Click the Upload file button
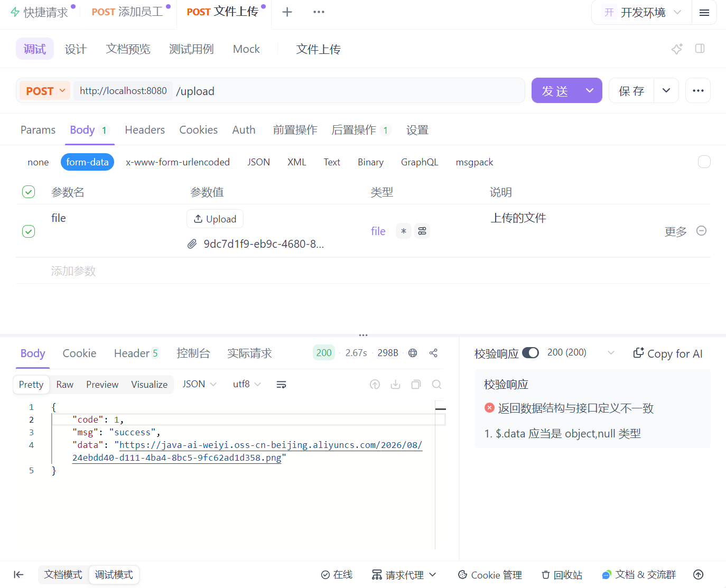 click(215, 219)
